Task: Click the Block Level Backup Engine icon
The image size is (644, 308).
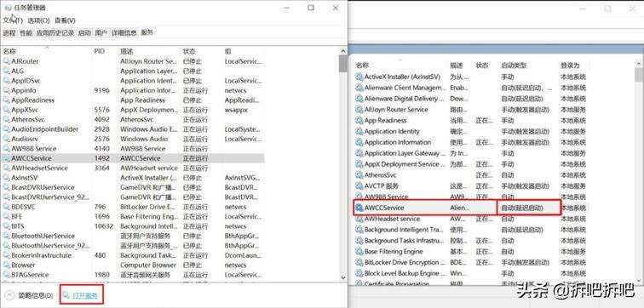Action: pyautogui.click(x=359, y=274)
